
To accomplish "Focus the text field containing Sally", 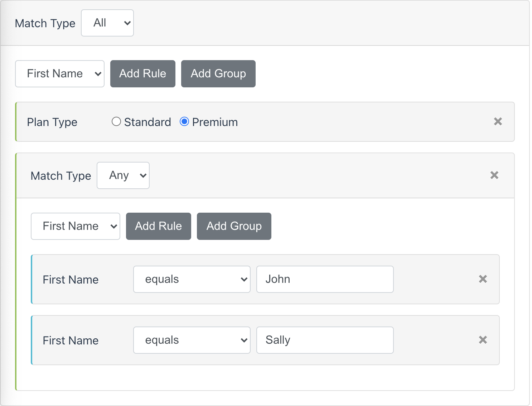I will 325,340.
